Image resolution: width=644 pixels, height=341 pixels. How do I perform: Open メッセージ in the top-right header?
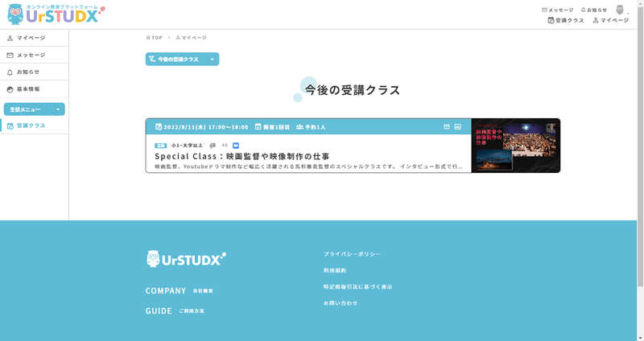click(557, 10)
